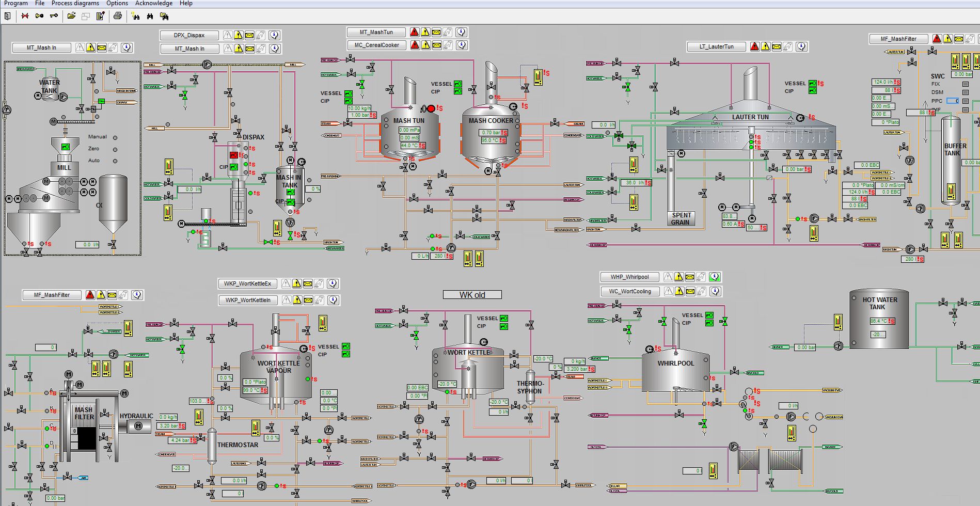Image resolution: width=980 pixels, height=506 pixels.
Task: Click the printer icon in the toolbar
Action: 118,16
